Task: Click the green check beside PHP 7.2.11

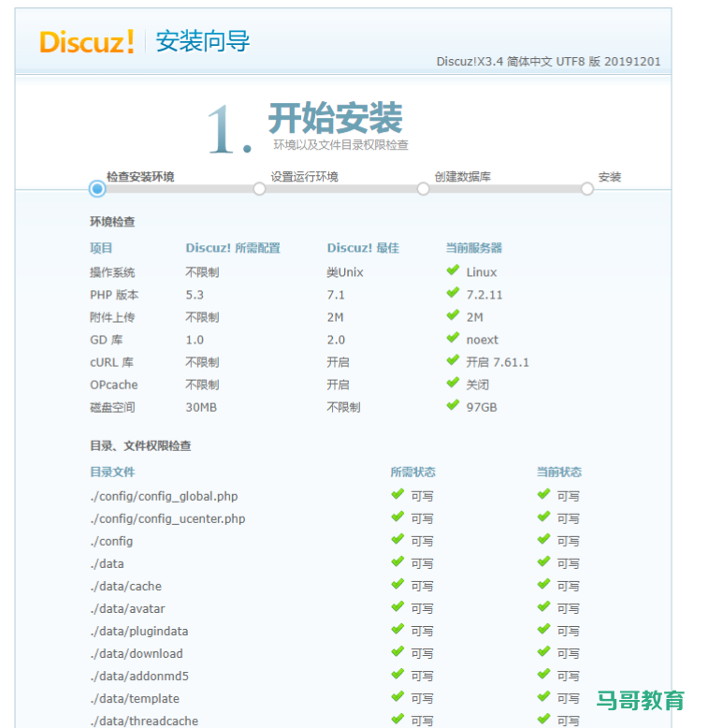Action: pyautogui.click(x=453, y=293)
